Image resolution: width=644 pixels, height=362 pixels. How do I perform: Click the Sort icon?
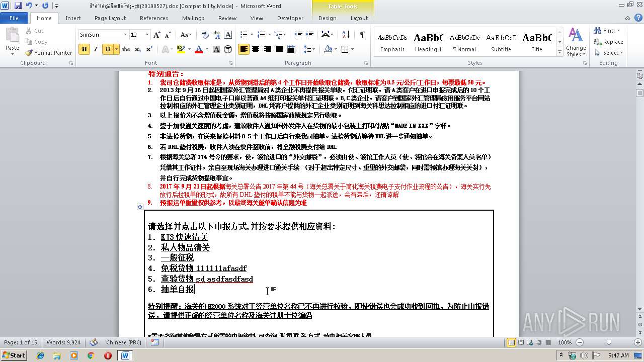click(346, 35)
